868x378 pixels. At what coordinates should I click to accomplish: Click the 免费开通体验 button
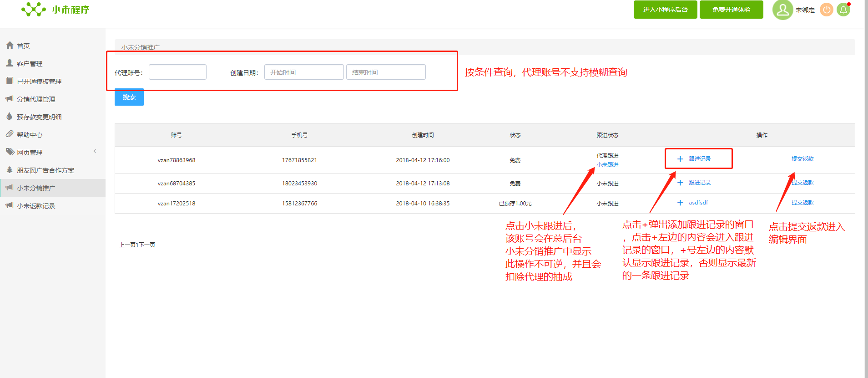731,10
